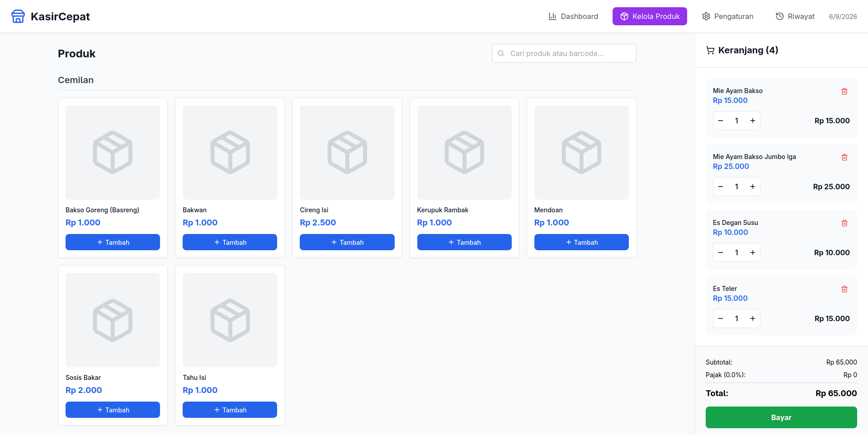Go to Pengaturan settings page

pyautogui.click(x=727, y=16)
